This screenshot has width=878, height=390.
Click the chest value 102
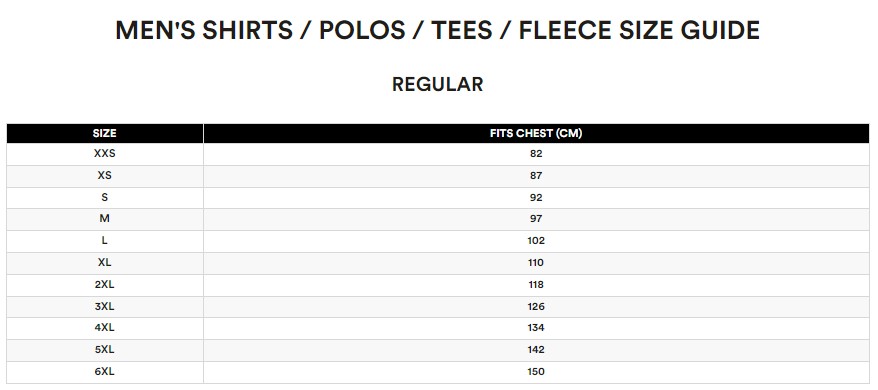[536, 241]
